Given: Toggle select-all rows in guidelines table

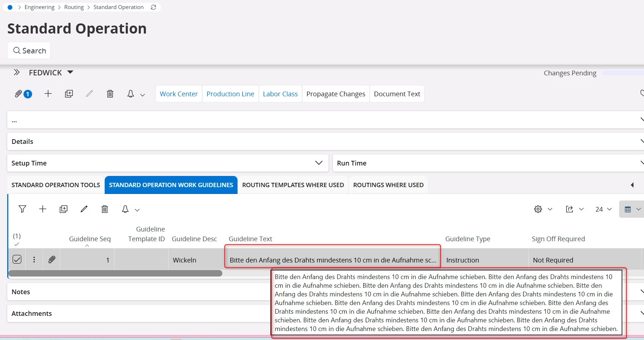Looking at the screenshot, I should click(17, 244).
